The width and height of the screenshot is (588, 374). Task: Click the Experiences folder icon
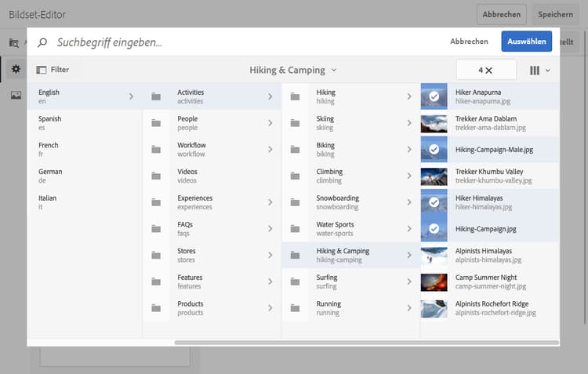(156, 202)
